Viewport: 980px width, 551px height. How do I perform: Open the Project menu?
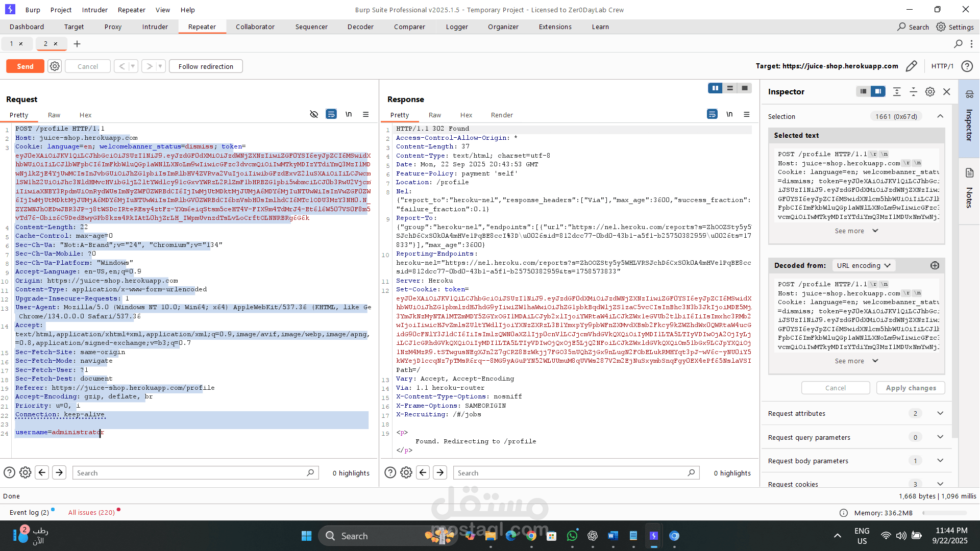pyautogui.click(x=61, y=10)
